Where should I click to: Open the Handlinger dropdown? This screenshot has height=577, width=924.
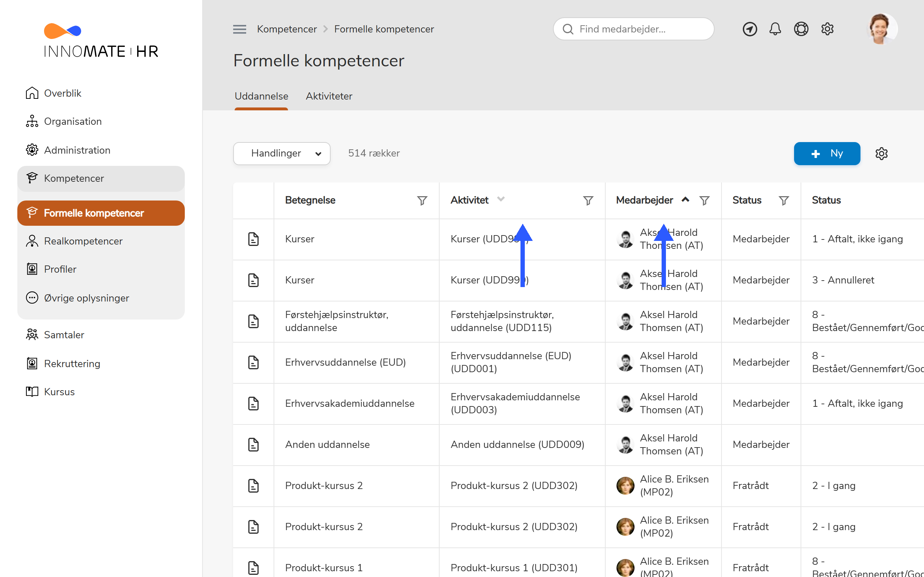(282, 153)
